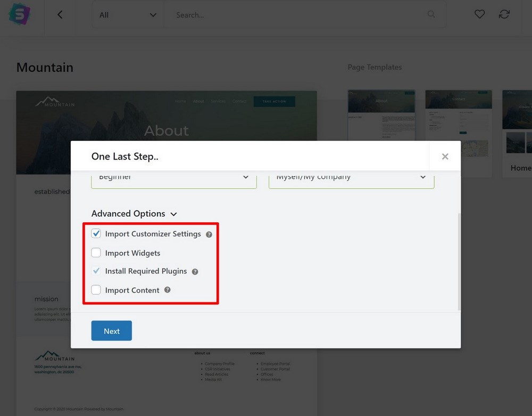Viewport: 532px width, 416px height.
Task: Click TAKE ACTION button in preview
Action: pos(274,102)
